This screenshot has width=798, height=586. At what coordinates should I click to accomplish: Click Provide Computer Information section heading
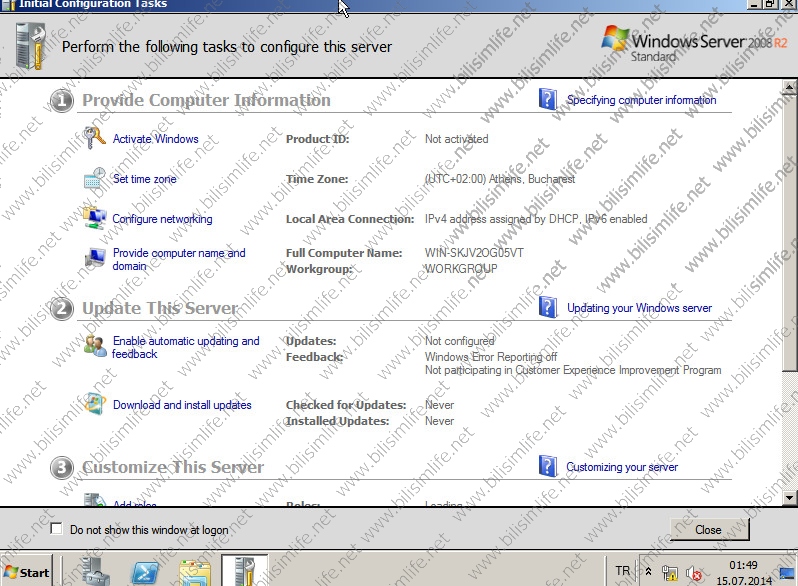pyautogui.click(x=206, y=100)
